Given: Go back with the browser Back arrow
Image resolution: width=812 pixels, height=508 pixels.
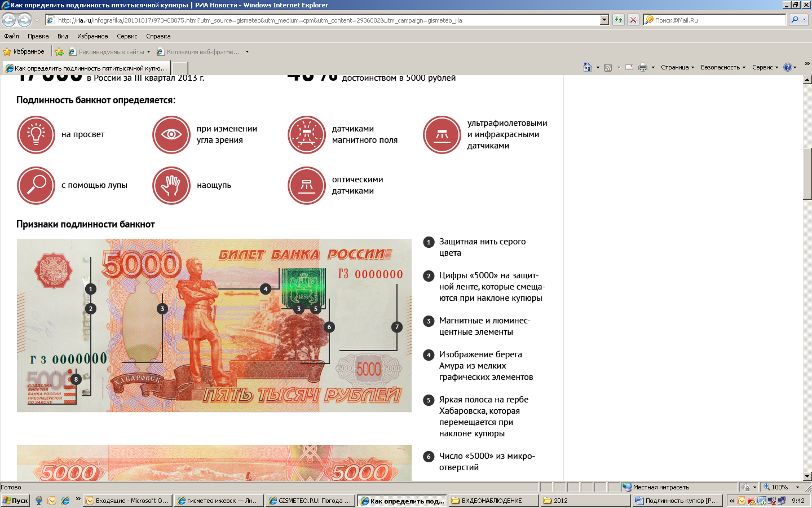Looking at the screenshot, I should [8, 20].
